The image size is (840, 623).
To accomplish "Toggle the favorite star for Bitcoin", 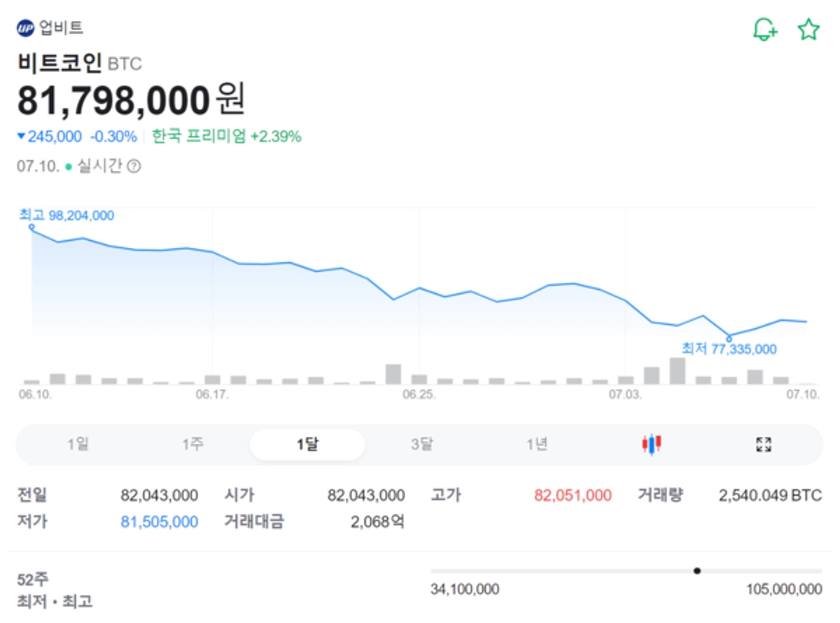I will pos(810,27).
